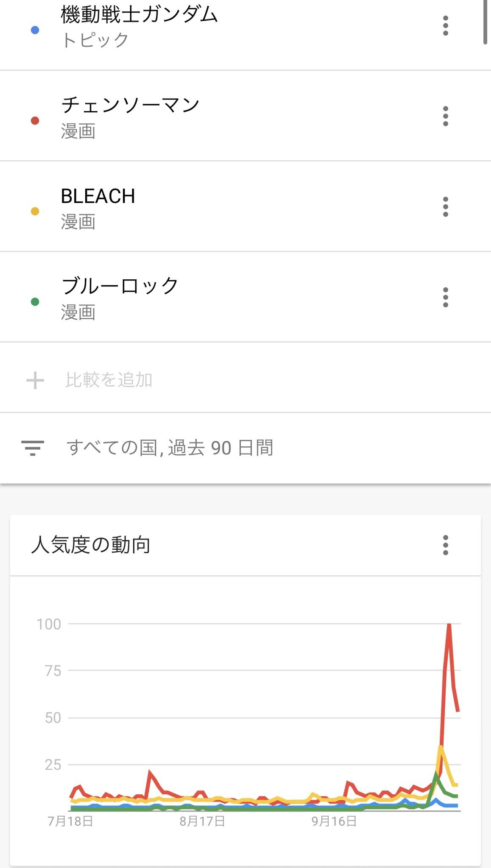This screenshot has width=491, height=868.
Task: Select the blue dot for 機動戦士ガンダム
Action: tap(35, 30)
